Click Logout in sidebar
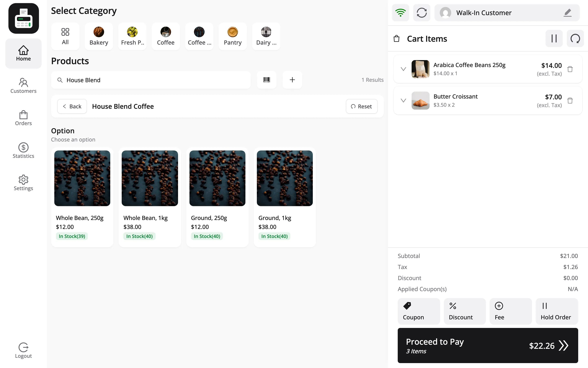Viewport: 588px width, 368px height. click(x=23, y=350)
